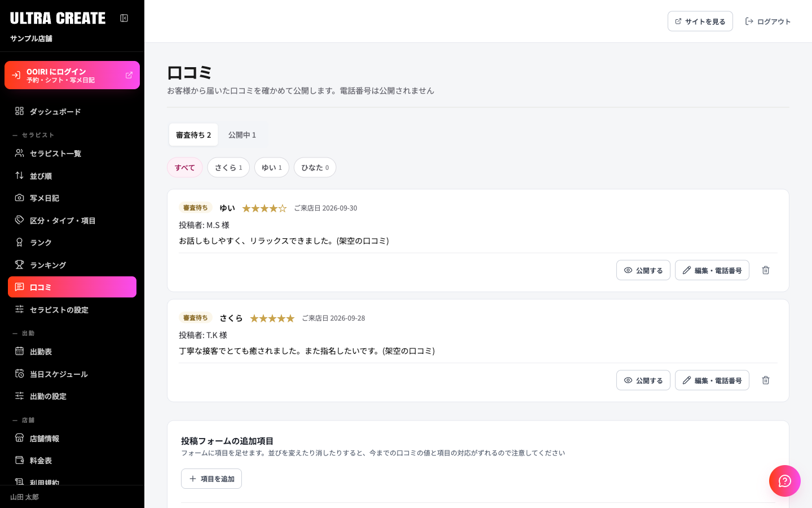This screenshot has width=812, height=508.
Task: Select ランク in the sidebar
Action: 72,243
